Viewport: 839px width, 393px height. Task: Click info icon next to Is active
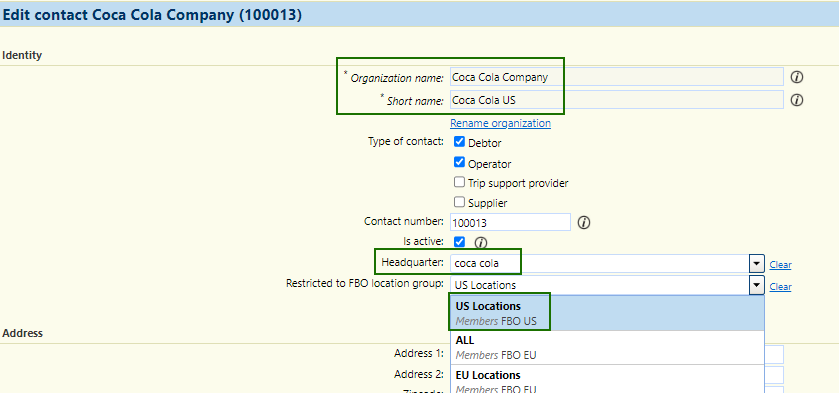click(x=480, y=243)
